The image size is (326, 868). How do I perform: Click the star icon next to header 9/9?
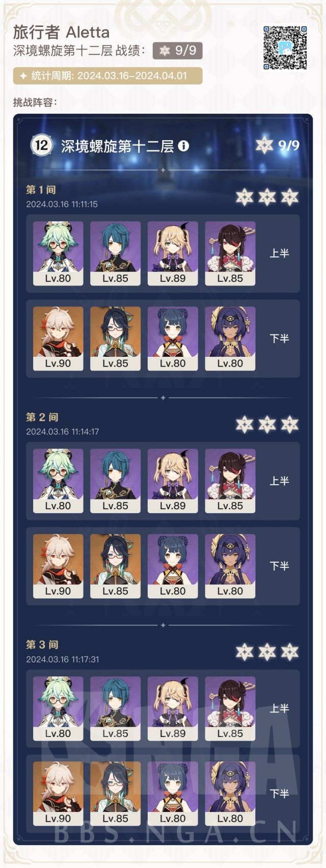tap(165, 50)
